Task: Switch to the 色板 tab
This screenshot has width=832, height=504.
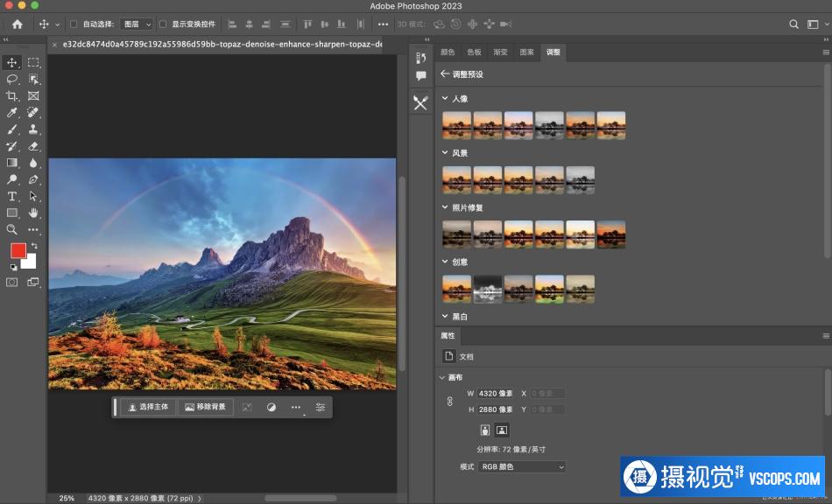Action: point(475,52)
